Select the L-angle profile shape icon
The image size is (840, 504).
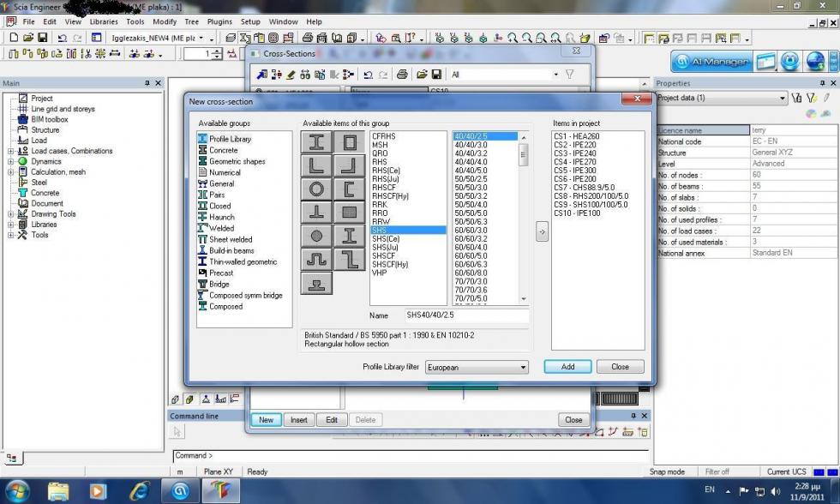316,165
